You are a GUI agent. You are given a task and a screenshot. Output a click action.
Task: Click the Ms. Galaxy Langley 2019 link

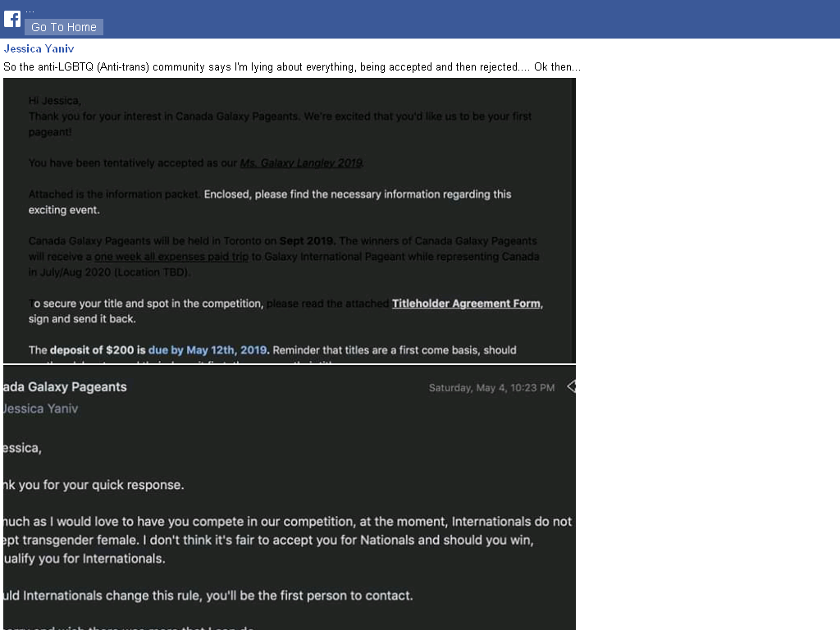tap(301, 163)
